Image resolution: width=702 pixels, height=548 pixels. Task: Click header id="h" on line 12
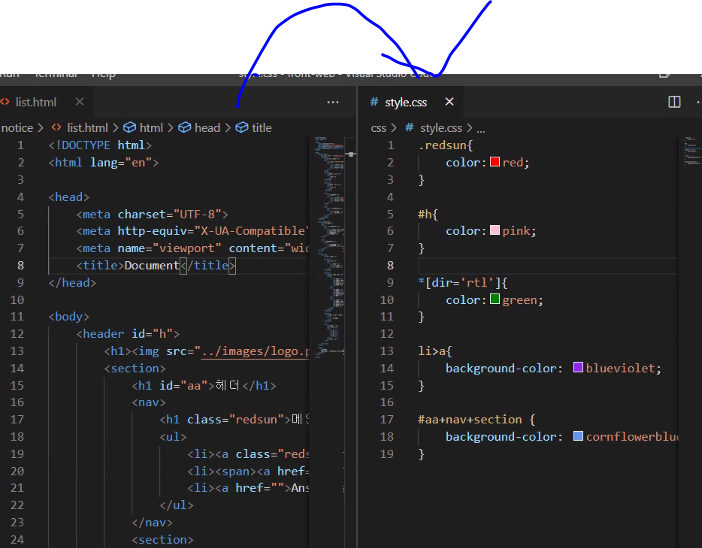tap(128, 334)
